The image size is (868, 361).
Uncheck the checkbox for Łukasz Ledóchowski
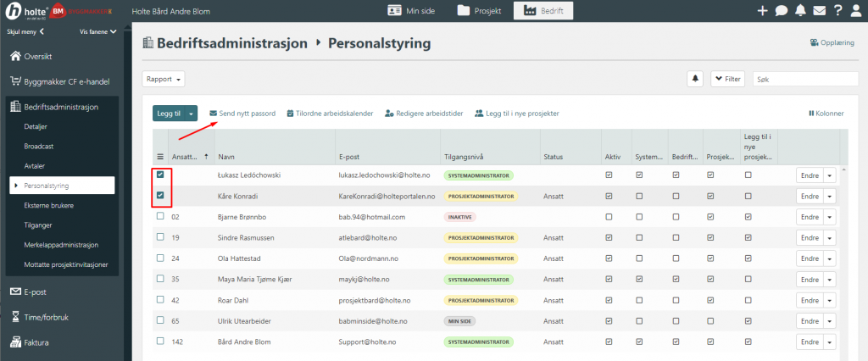[x=160, y=175]
